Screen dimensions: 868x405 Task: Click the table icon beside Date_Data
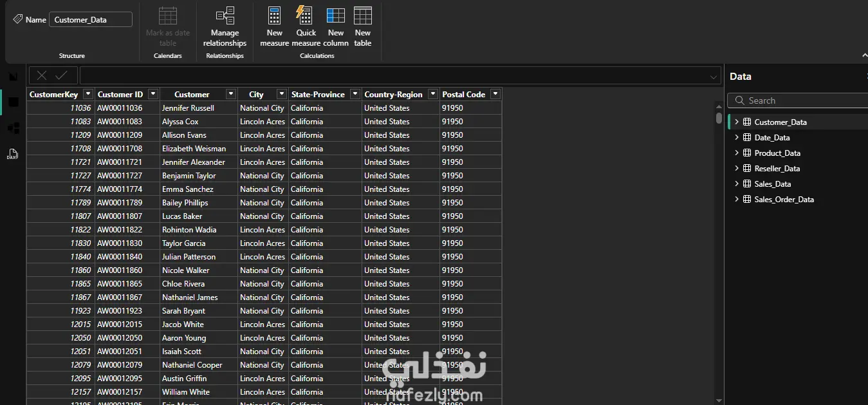pos(747,137)
